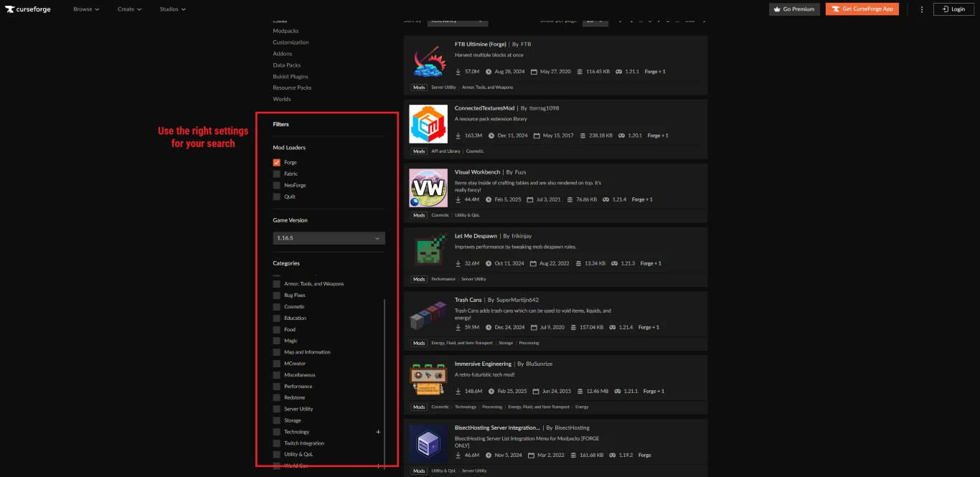Click the trophy icon on Go Premium
Image resolution: width=980 pixels, height=477 pixels.
point(778,9)
